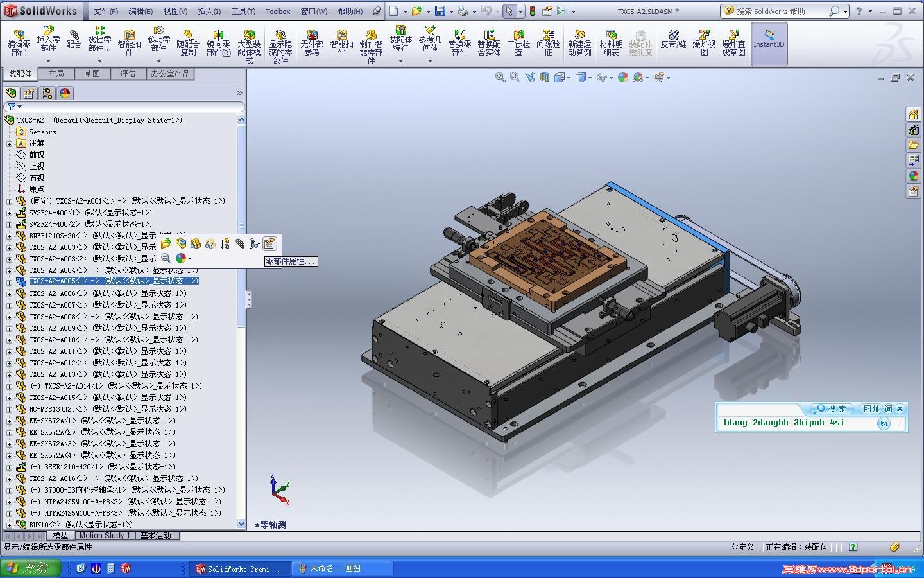Open 材料明细表 (Bill of Materials)
This screenshot has width=924, height=578.
point(611,42)
